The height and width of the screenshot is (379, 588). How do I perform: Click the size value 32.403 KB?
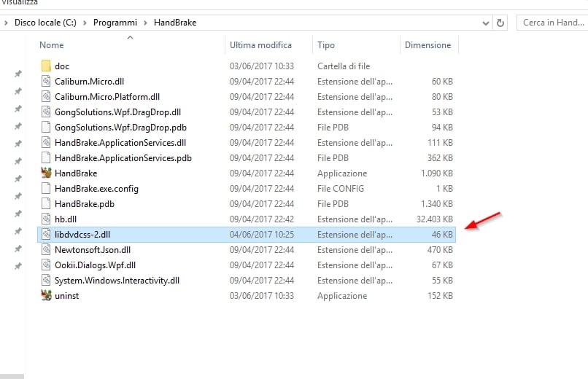(x=435, y=219)
